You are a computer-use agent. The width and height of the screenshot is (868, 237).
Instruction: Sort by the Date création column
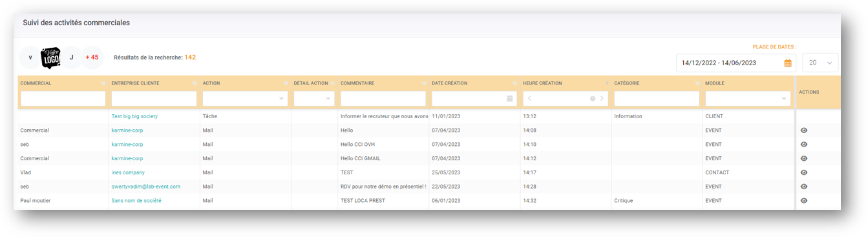click(x=515, y=83)
